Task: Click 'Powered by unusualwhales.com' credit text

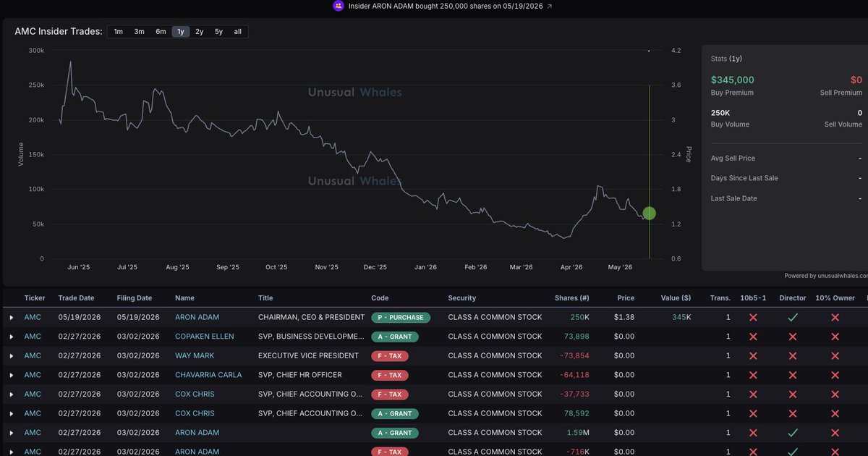Action: (x=826, y=275)
